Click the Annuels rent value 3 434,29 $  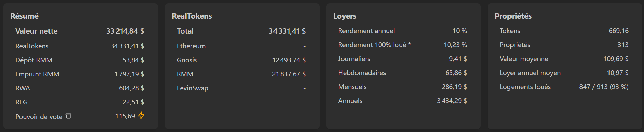[452, 101]
